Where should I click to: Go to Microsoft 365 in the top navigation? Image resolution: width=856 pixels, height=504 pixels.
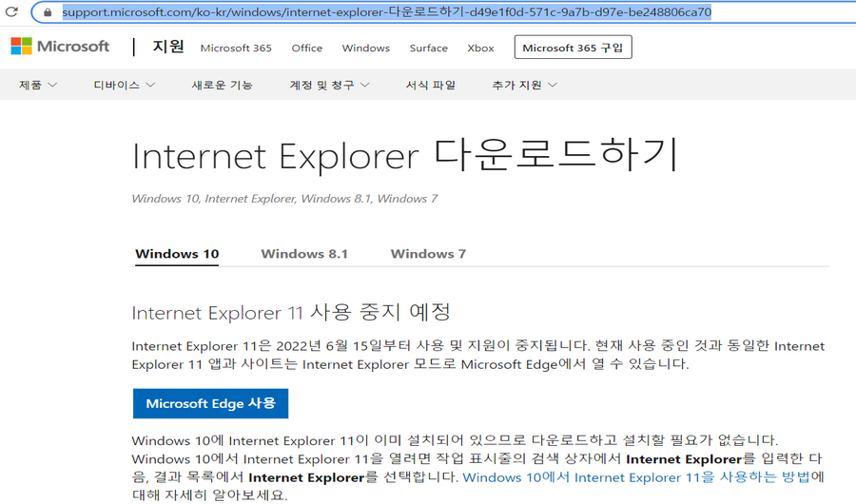pos(236,48)
